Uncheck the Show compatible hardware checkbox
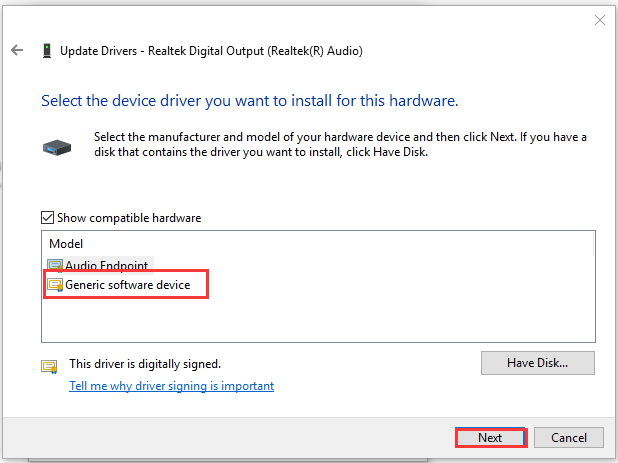This screenshot has height=463, width=618. click(x=47, y=218)
